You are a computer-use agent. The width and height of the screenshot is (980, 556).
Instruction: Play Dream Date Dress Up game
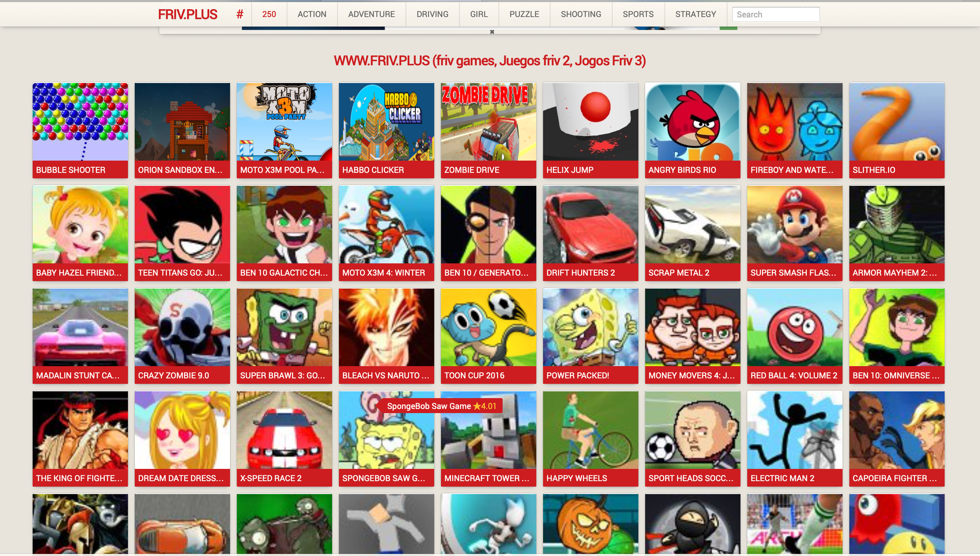coord(182,438)
